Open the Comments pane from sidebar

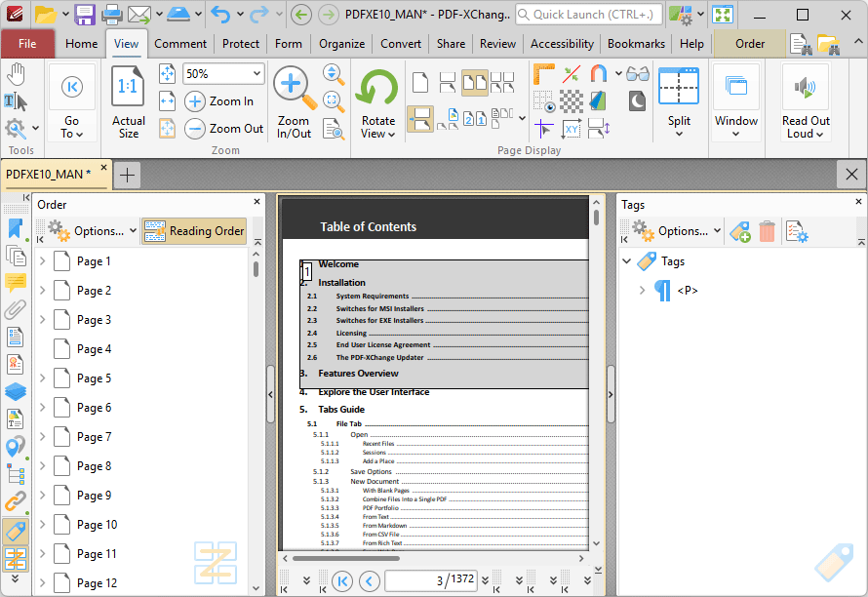16,283
